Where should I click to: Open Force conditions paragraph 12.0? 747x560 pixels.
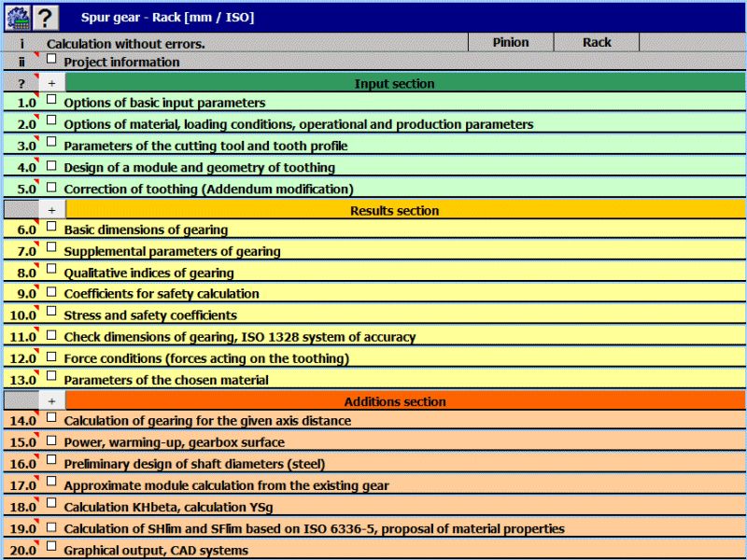pyautogui.click(x=374, y=358)
